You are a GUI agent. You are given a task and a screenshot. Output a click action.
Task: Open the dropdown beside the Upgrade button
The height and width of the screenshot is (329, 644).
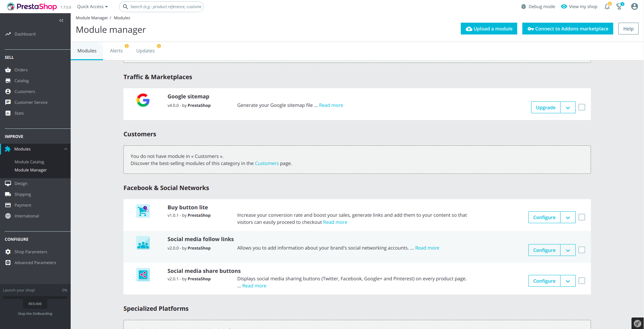(x=568, y=107)
